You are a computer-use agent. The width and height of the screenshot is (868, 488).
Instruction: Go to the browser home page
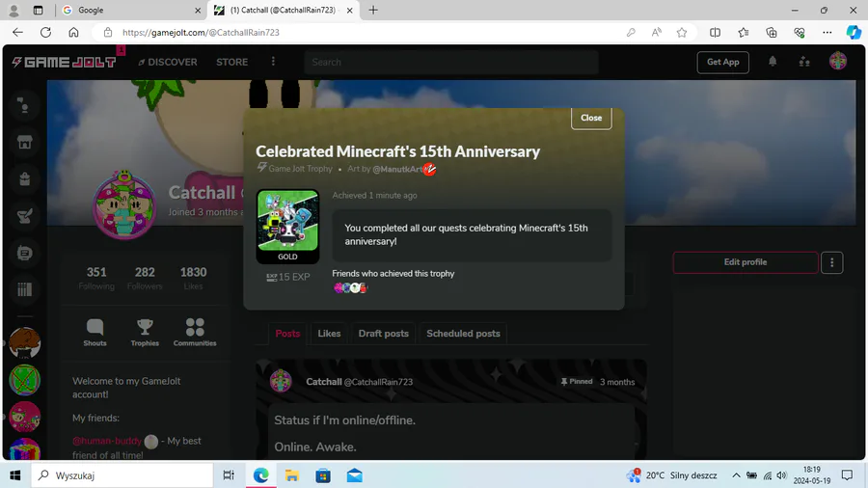tap(73, 32)
